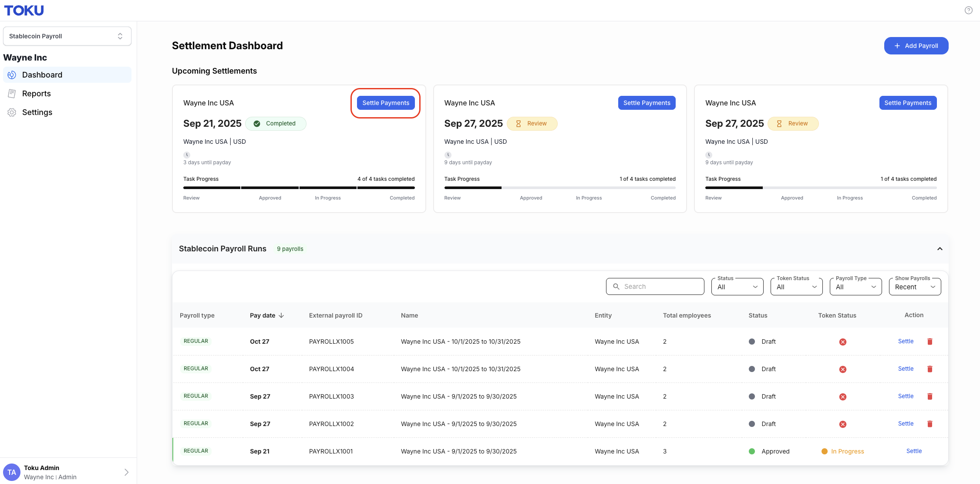Screen dimensions: 980x484
Task: Click into the Search payrolls field
Action: [655, 287]
